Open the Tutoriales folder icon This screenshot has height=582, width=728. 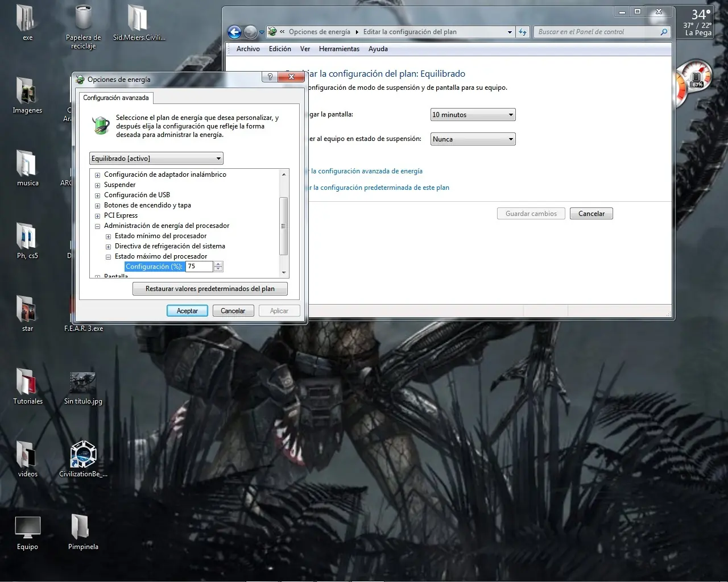click(27, 386)
